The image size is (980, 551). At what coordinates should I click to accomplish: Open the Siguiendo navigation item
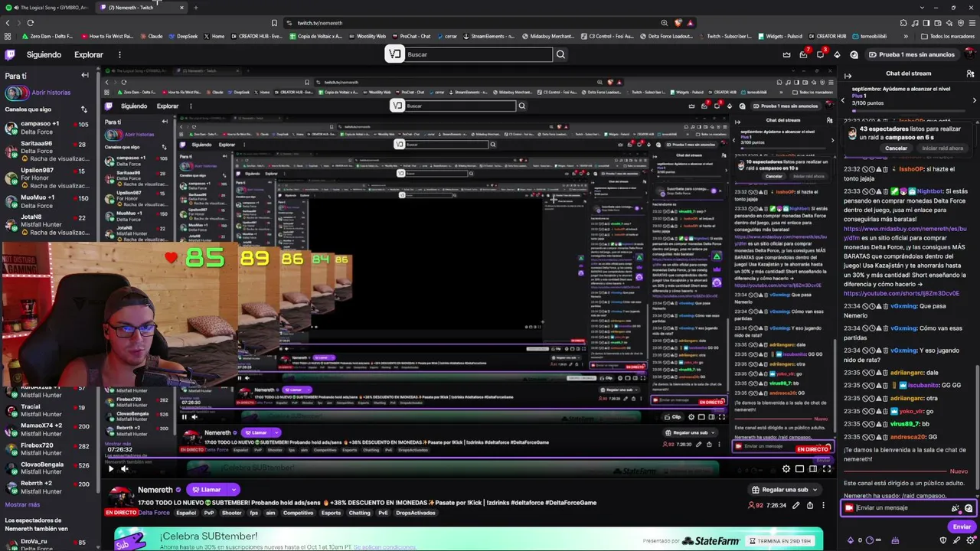tap(44, 54)
